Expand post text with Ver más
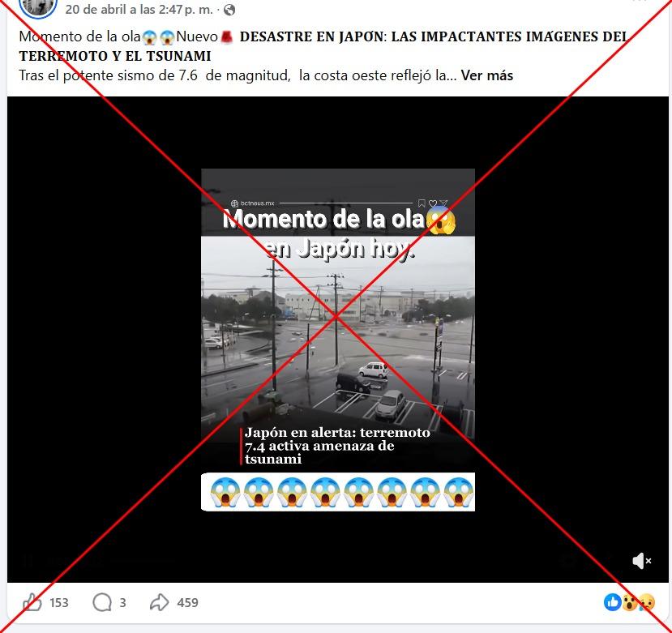 coord(487,75)
